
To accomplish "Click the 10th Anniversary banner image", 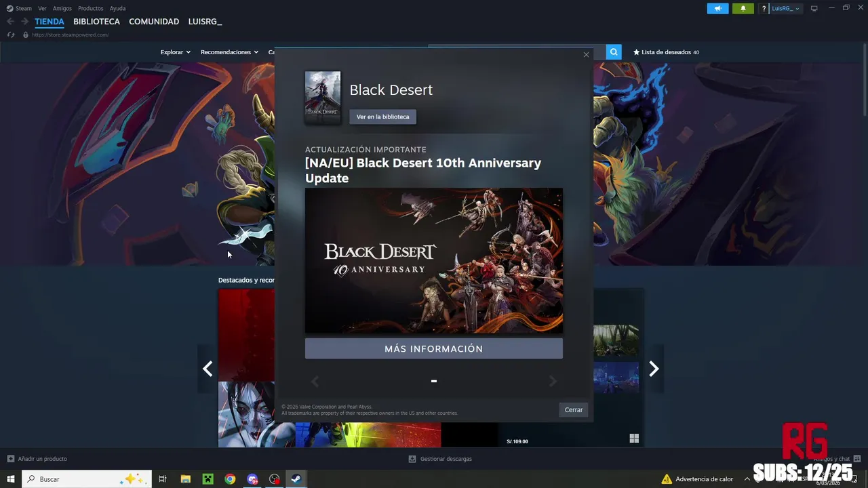I will coord(434,260).
